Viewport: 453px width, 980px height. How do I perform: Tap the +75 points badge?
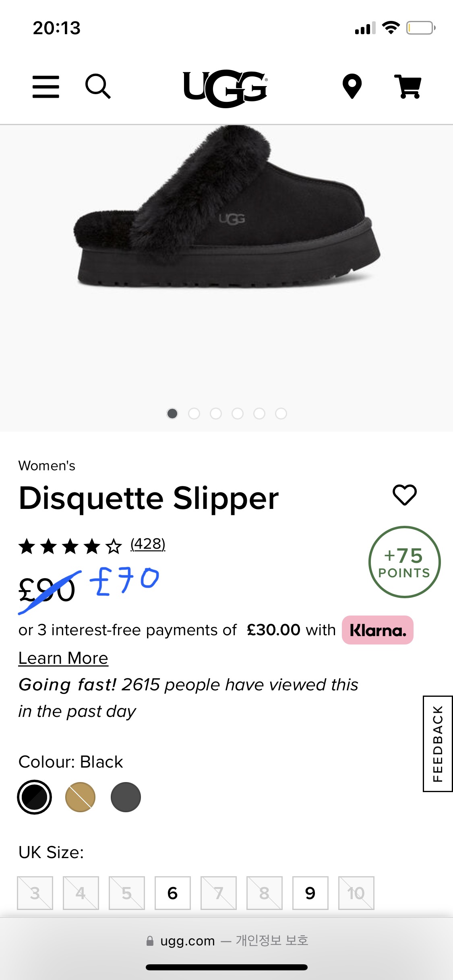tap(404, 562)
